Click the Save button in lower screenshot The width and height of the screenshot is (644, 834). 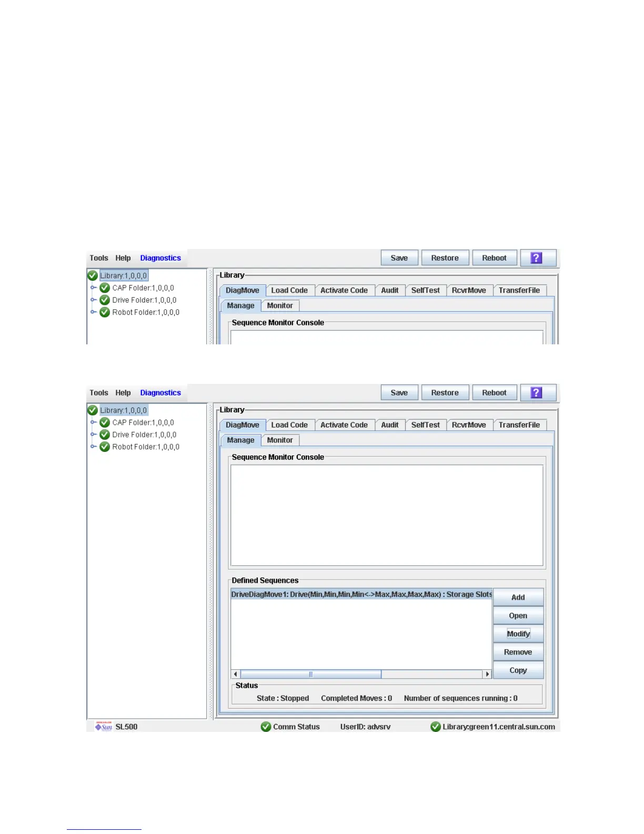(x=399, y=393)
